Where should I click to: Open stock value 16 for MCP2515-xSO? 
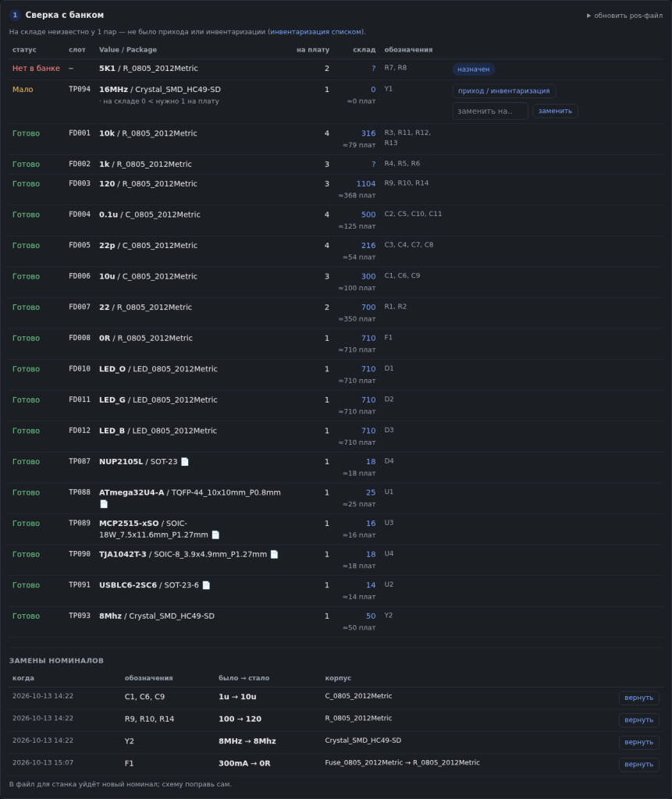click(x=371, y=524)
